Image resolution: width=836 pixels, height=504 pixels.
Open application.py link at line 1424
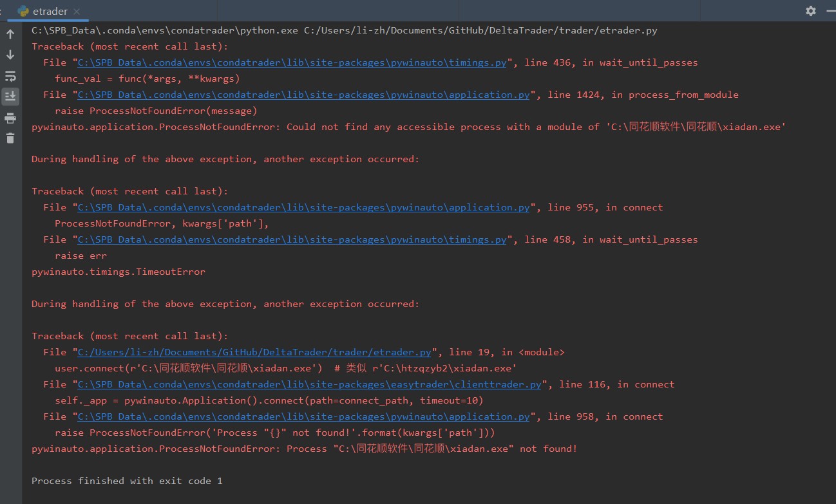(303, 95)
